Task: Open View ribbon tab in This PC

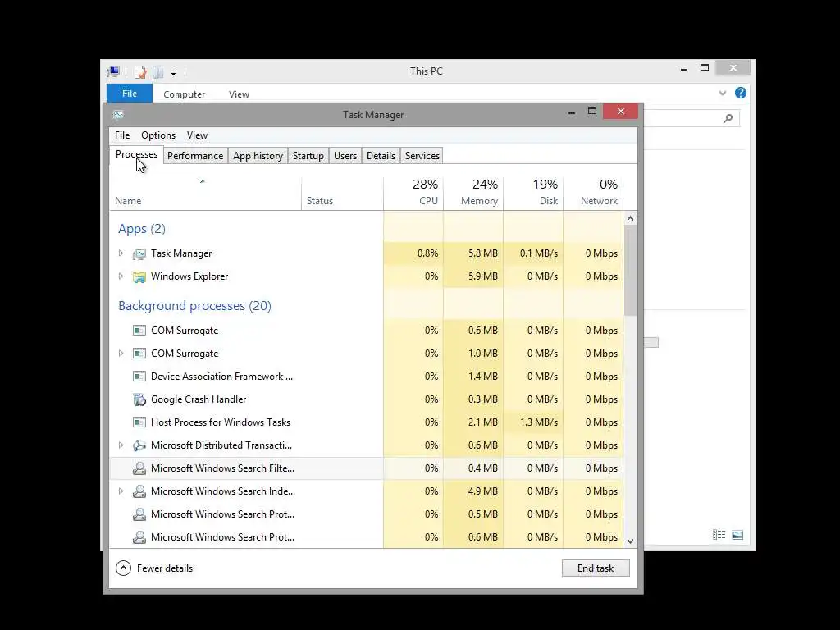Action: 239,94
